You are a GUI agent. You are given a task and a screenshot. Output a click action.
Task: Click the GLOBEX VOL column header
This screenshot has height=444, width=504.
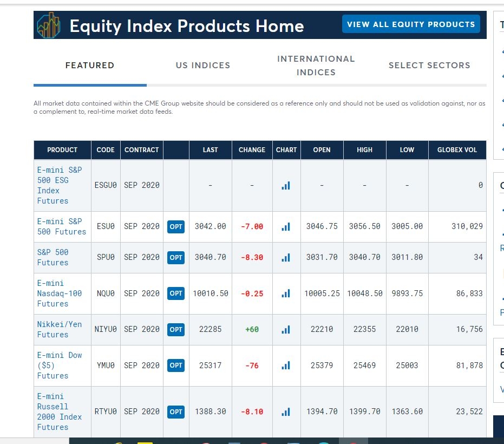tap(457, 150)
